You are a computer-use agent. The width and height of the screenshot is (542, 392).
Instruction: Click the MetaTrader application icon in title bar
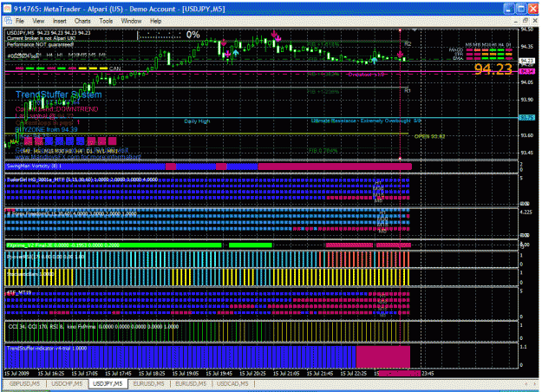point(7,9)
